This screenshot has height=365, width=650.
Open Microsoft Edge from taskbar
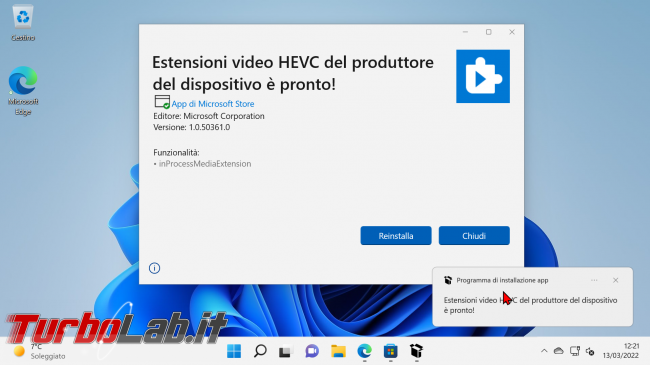click(x=364, y=351)
